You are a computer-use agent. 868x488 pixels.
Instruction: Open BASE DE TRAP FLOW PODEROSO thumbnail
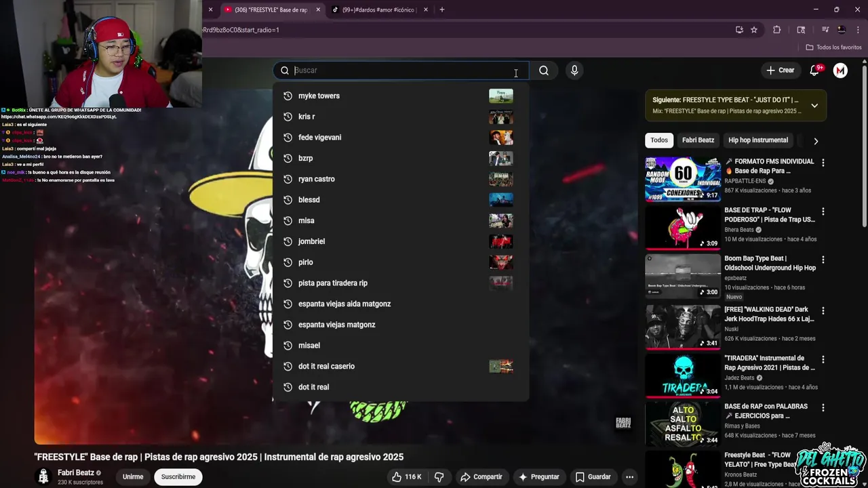click(x=683, y=227)
